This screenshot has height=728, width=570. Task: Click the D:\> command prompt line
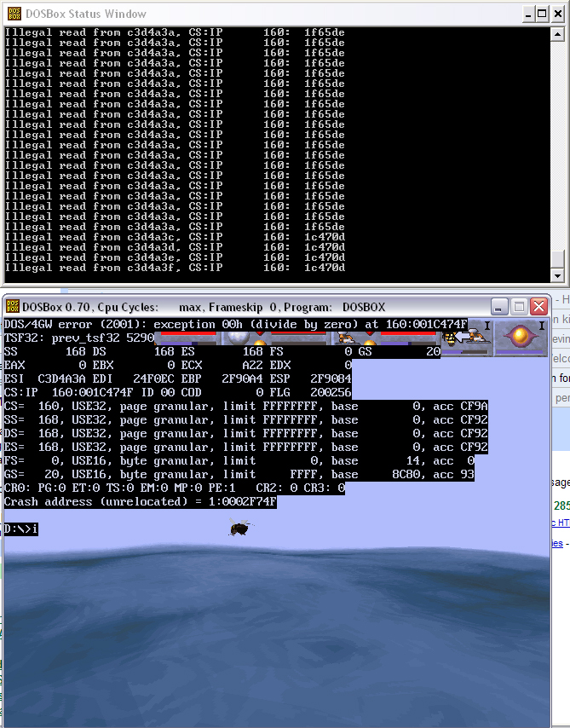(20, 529)
